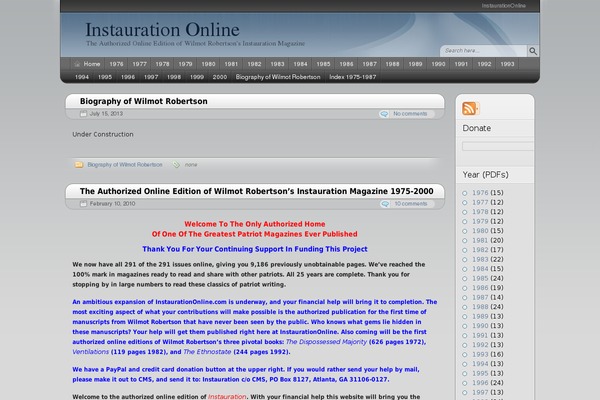600x400 pixels.
Task: Open 1980 (15) PDFs in sidebar
Action: coord(488,231)
